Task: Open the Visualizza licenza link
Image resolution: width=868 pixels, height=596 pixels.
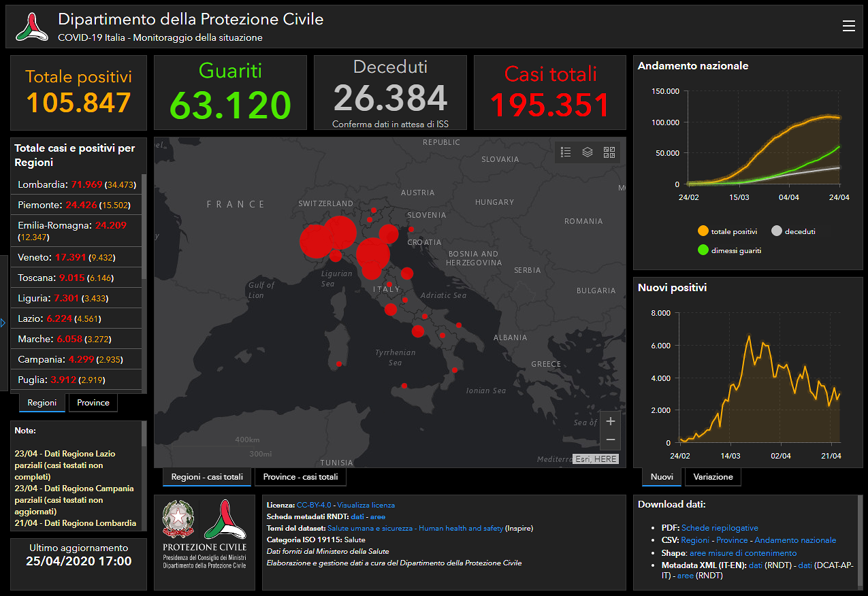Action: (x=366, y=505)
